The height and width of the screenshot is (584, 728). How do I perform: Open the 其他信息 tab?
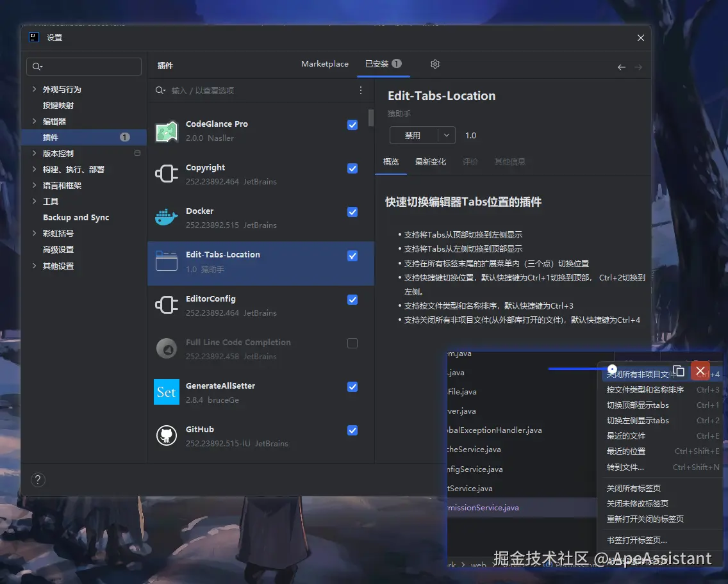click(509, 162)
